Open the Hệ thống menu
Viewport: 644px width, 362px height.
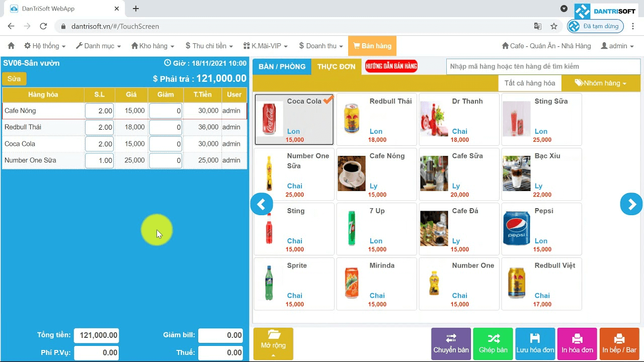pos(45,46)
